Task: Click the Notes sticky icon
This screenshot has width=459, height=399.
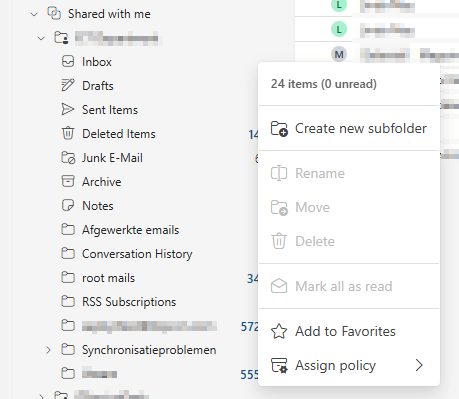Action: point(68,205)
